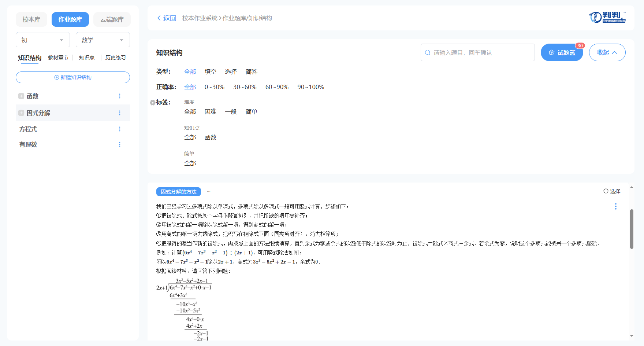Open the 初一 grade dropdown
Viewport: 644px width, 346px height.
pos(42,40)
